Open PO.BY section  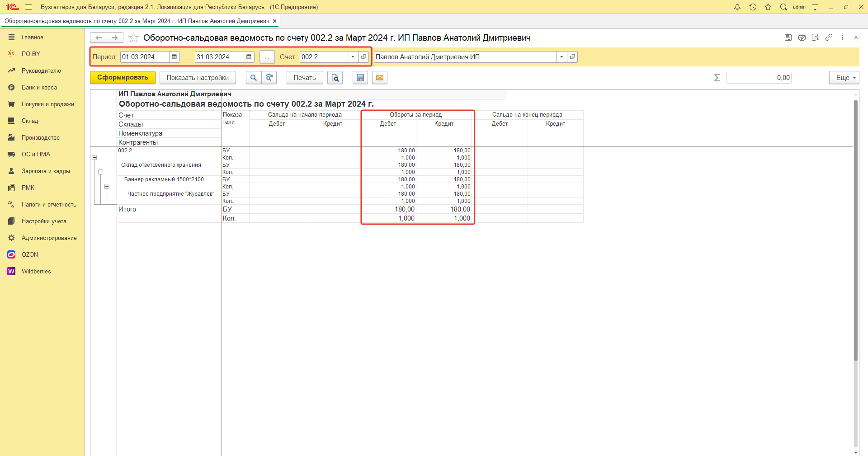coord(31,54)
